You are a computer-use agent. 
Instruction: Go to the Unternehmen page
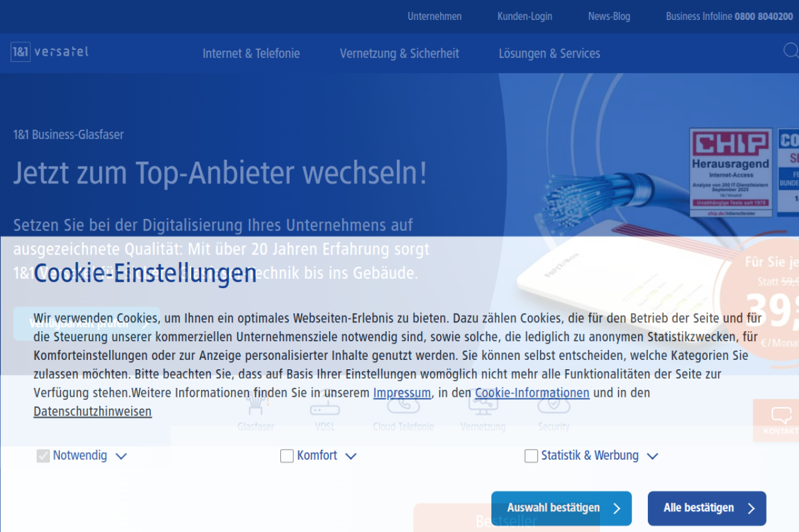tap(434, 16)
